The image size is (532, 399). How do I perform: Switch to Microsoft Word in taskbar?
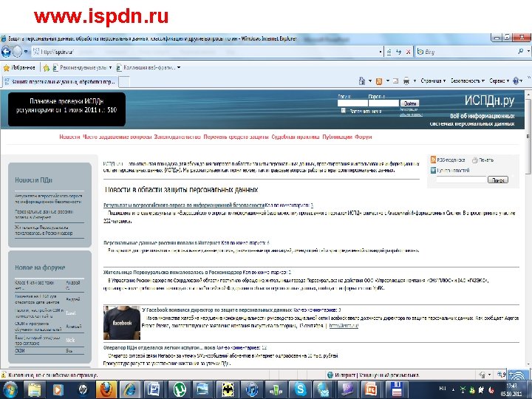[x=154, y=389]
